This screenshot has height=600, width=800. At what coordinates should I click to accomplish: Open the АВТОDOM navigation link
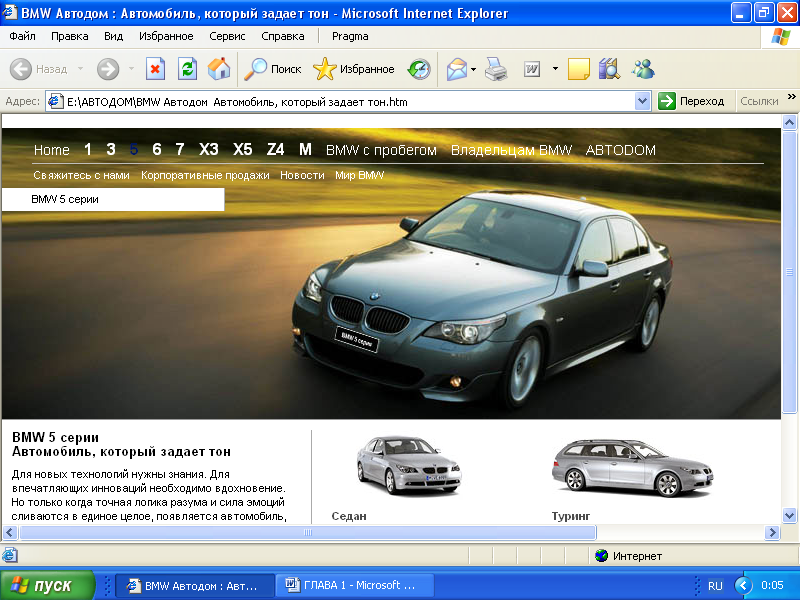point(620,150)
